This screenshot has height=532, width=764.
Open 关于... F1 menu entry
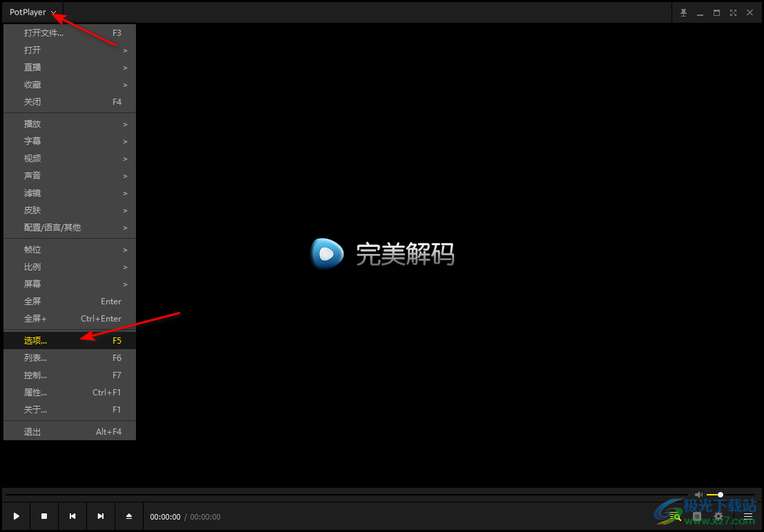pyautogui.click(x=70, y=410)
